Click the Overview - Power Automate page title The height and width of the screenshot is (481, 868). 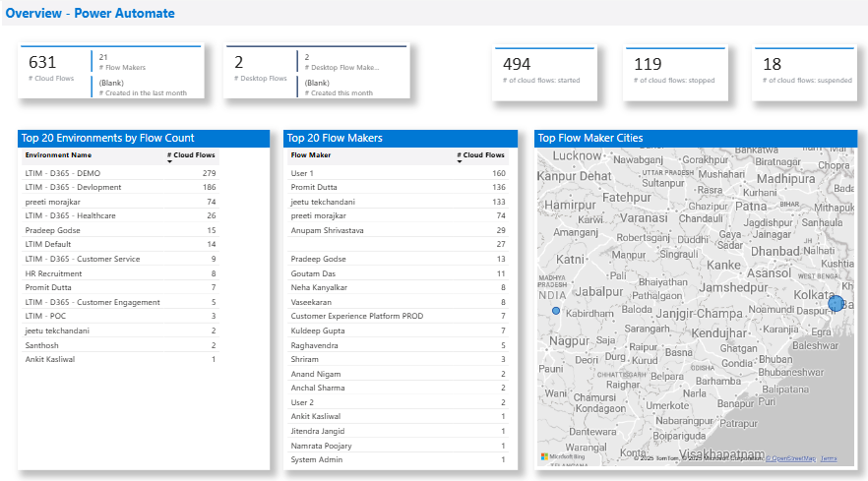[91, 14]
